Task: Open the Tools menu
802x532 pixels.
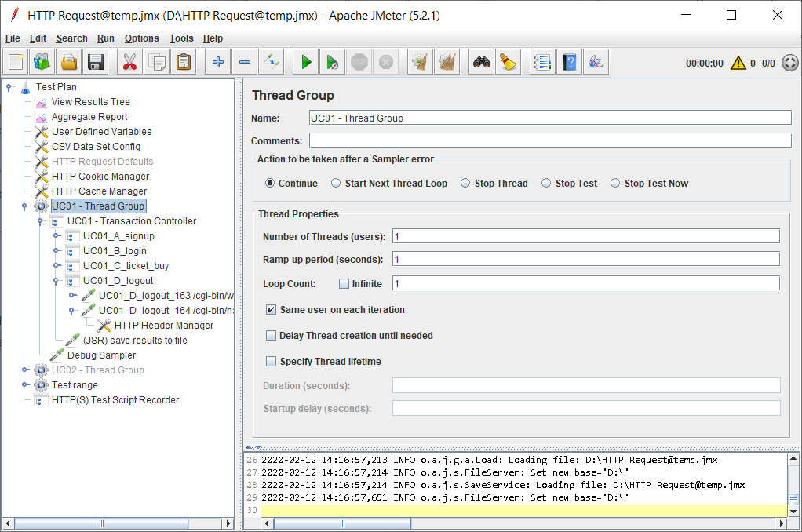Action: pyautogui.click(x=181, y=38)
